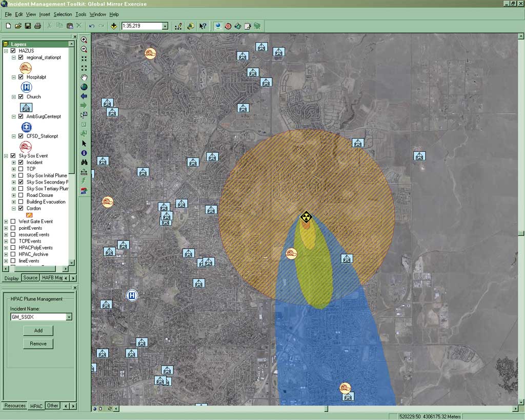Toggle the AmbSurgCenterpt layer checkbox

21,116
